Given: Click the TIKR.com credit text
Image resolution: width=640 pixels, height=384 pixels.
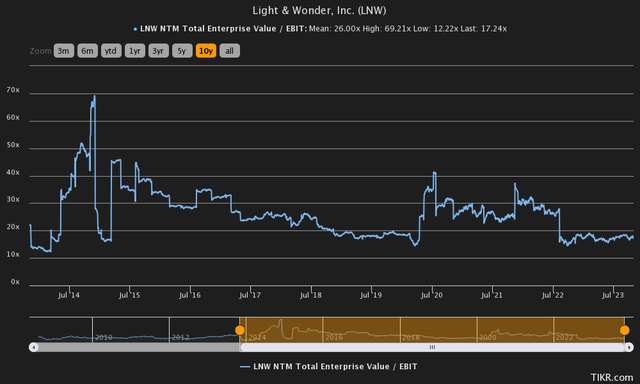Looking at the screenshot, I should click(x=611, y=377).
